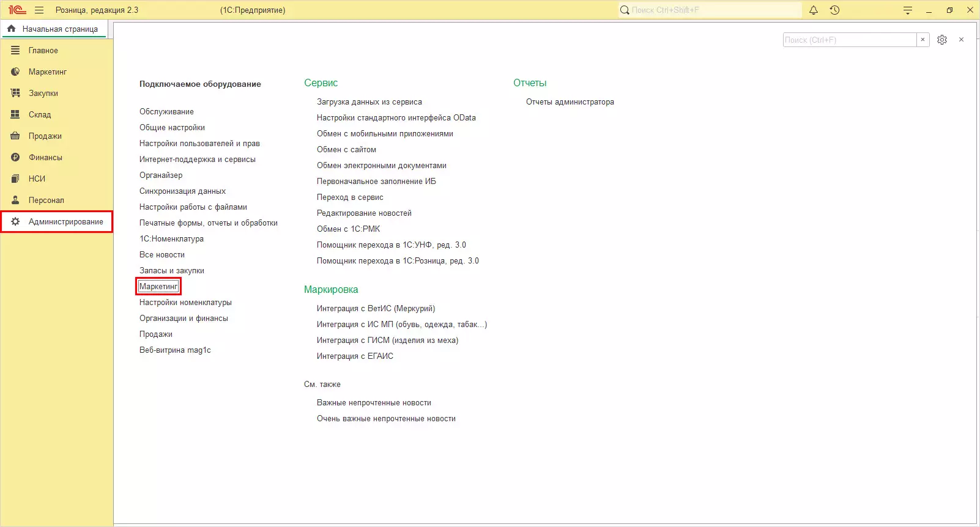Clear the section search field
Image resolution: width=980 pixels, height=527 pixels.
923,40
